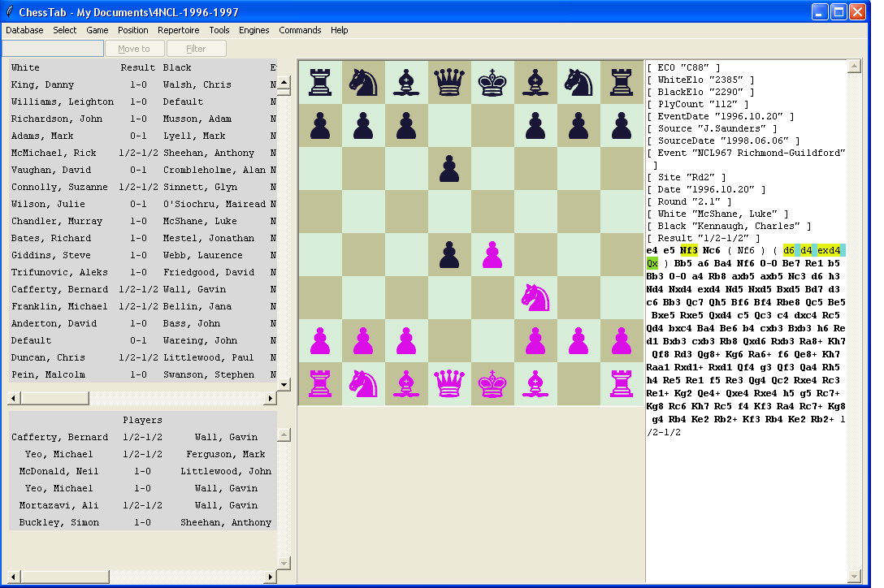Screen dimensions: 884x588
Task: Select the highlighted Nf3 move in notation
Action: [689, 250]
